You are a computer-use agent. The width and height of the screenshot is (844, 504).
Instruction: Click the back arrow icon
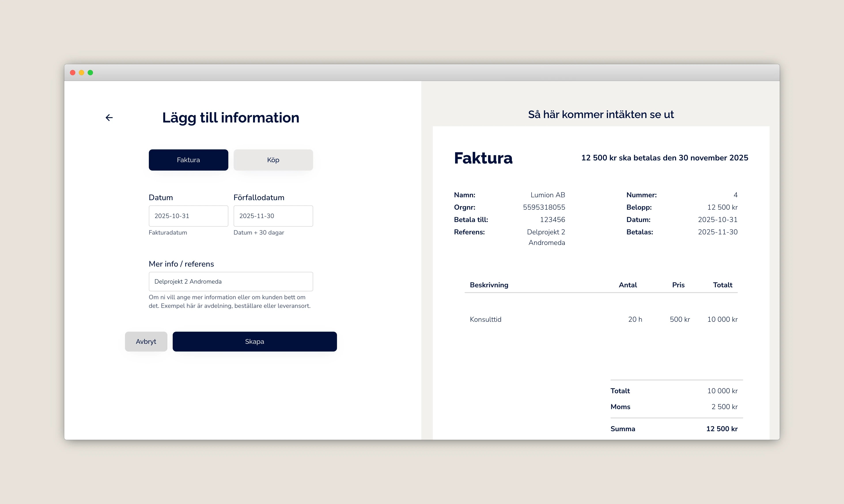tap(109, 118)
